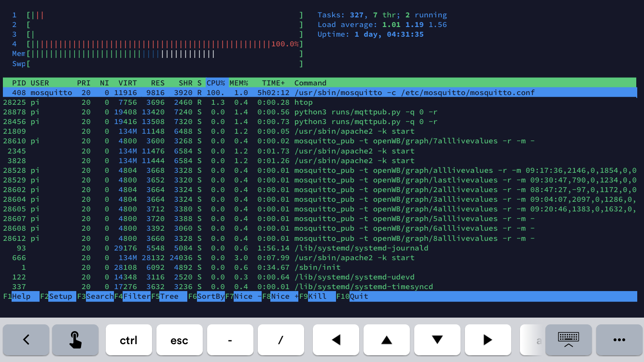The width and height of the screenshot is (644, 362).
Task: Tap the back chevron key
Action: point(26,340)
